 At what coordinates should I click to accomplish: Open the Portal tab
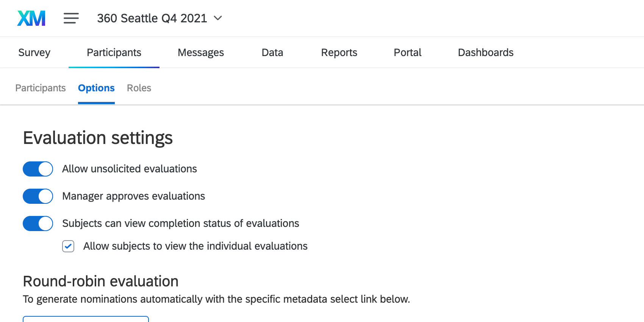(x=408, y=52)
